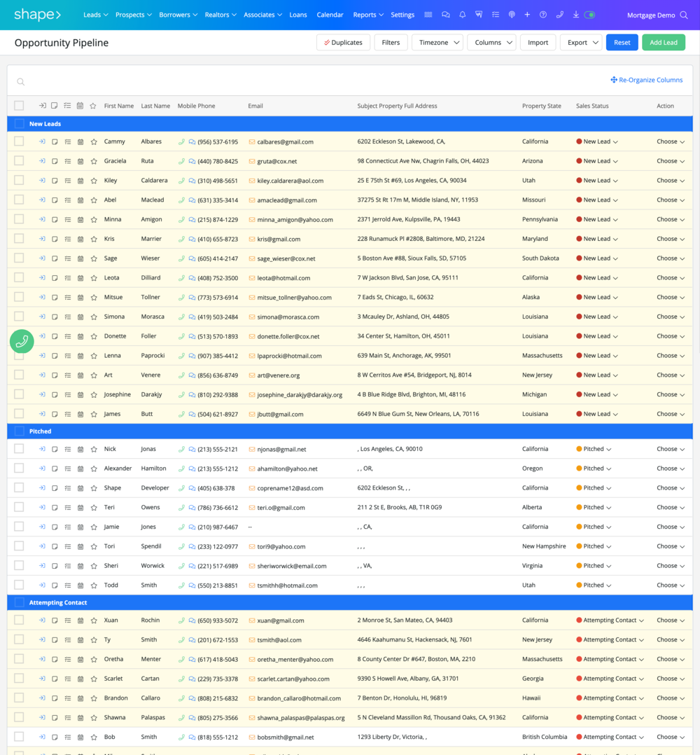The image size is (700, 755).
Task: Open help question mark icon
Action: [543, 15]
